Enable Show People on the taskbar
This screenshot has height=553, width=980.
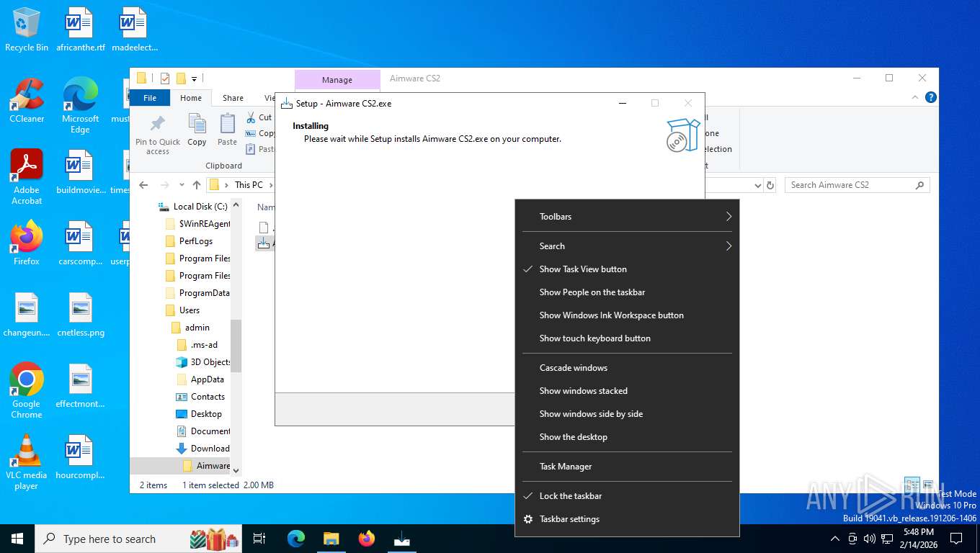(627, 292)
